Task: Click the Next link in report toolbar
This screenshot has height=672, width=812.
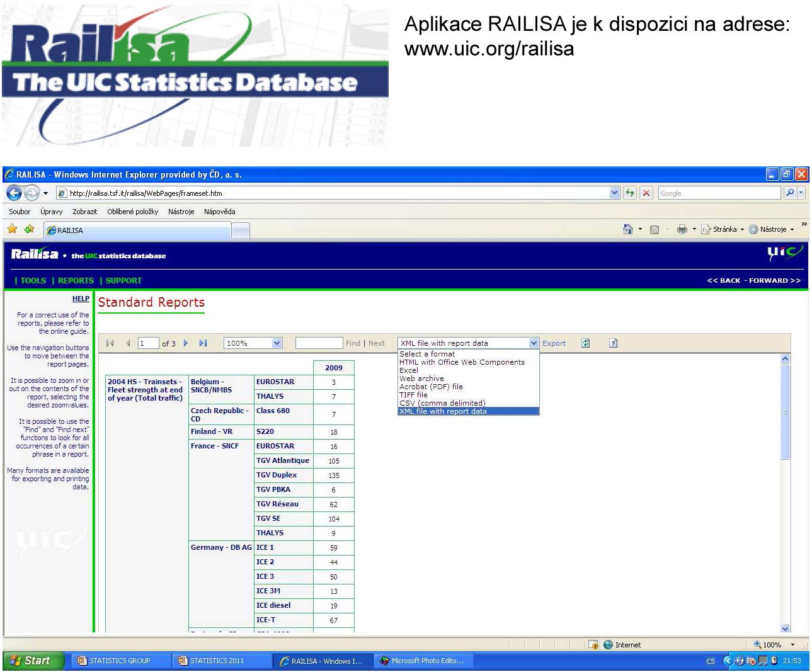Action: click(x=377, y=343)
